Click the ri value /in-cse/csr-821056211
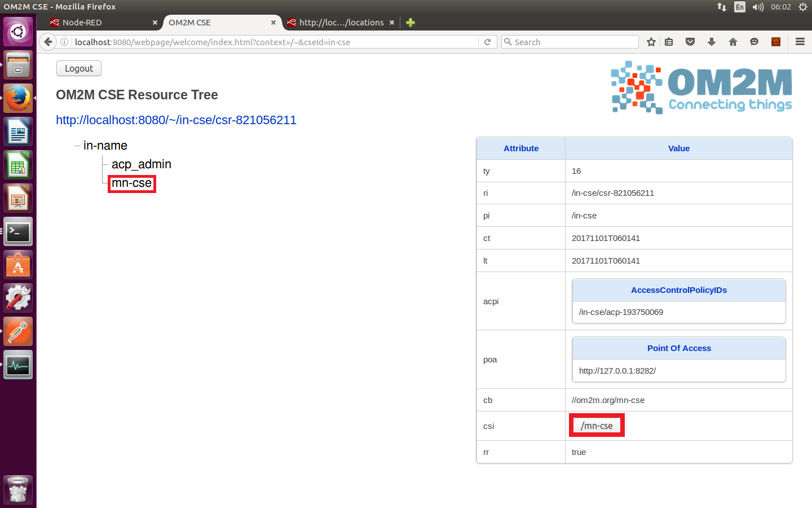Viewport: 812px width, 508px height. [613, 193]
